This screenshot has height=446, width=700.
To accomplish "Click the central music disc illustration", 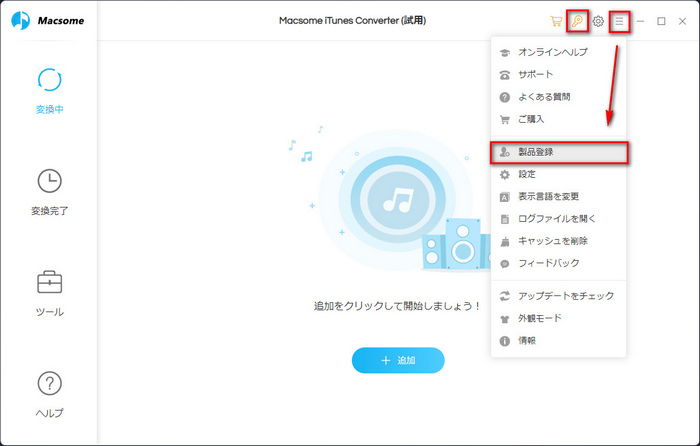I will coord(397,199).
